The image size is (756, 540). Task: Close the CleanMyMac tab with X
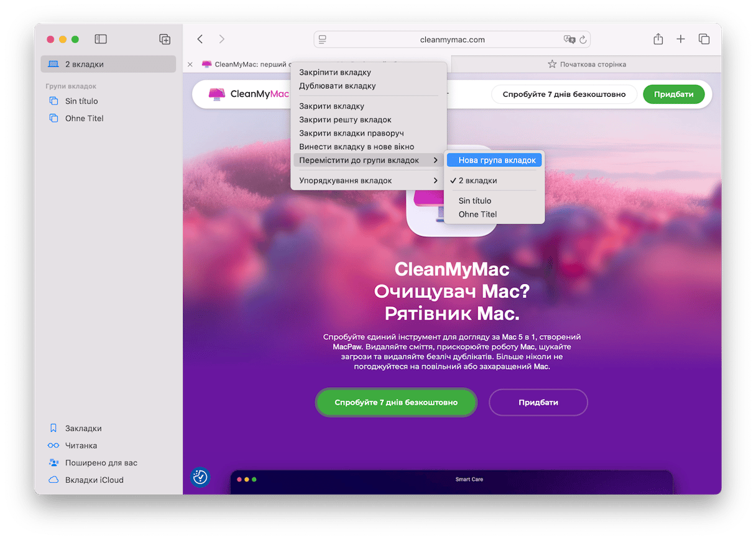point(190,64)
